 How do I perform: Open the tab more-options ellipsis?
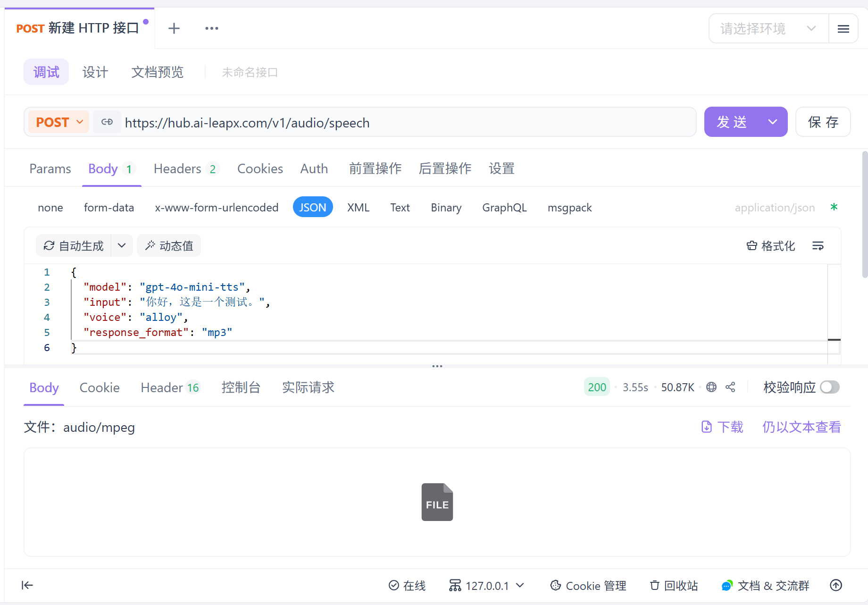coord(212,28)
